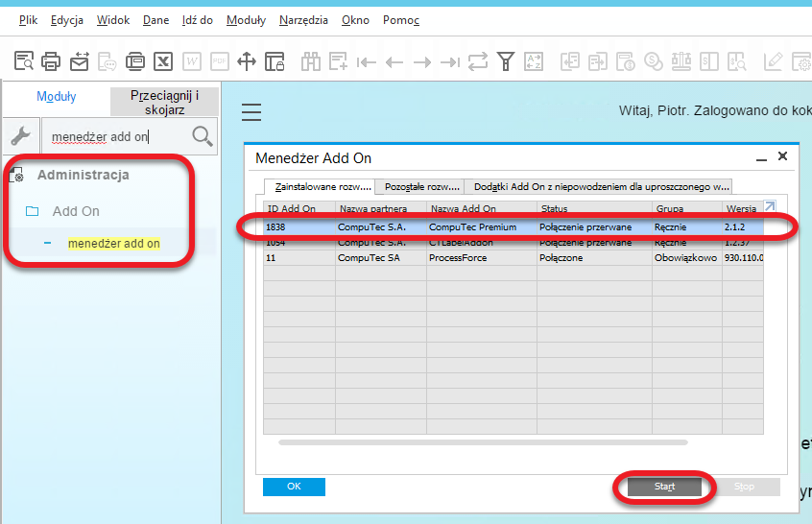The image size is (812, 524).
Task: Click the Export to Excel icon
Action: (x=164, y=61)
